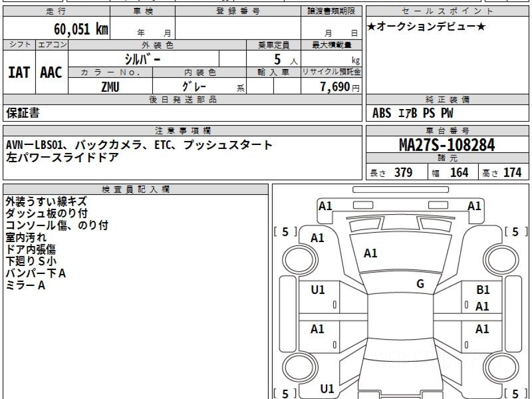Select the 室内汚れ note
532x399 pixels.
tap(26, 237)
